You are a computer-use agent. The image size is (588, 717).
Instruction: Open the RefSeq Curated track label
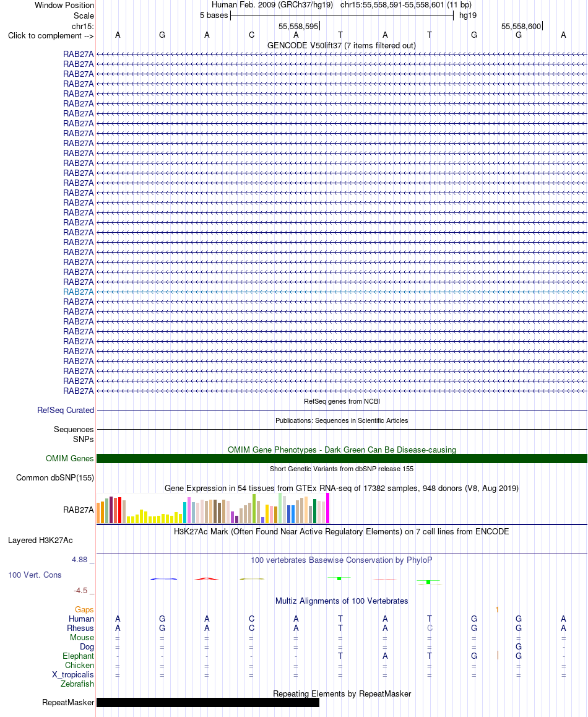coord(66,410)
